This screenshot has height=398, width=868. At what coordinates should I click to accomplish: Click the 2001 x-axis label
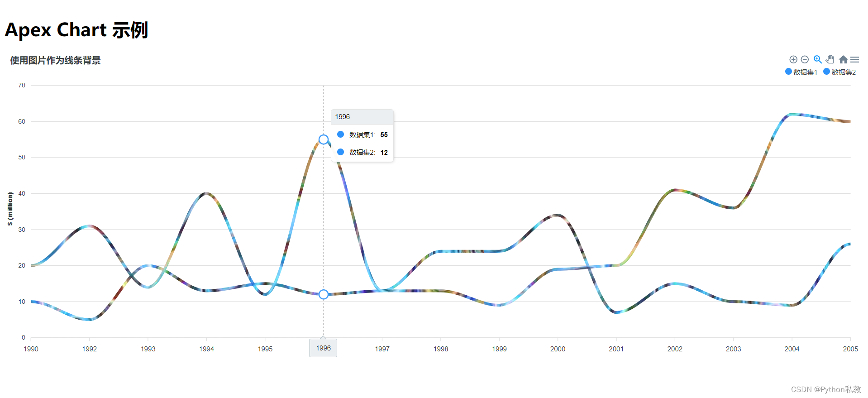[616, 349]
